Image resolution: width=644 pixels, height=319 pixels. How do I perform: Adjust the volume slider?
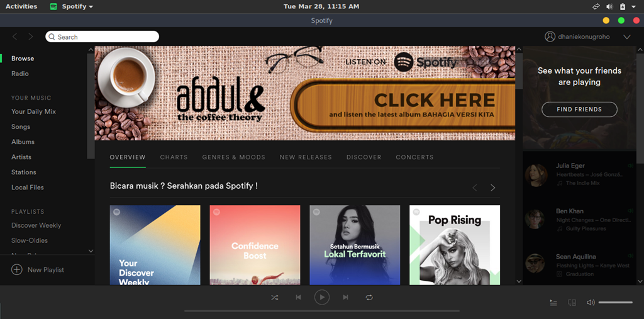tap(615, 303)
